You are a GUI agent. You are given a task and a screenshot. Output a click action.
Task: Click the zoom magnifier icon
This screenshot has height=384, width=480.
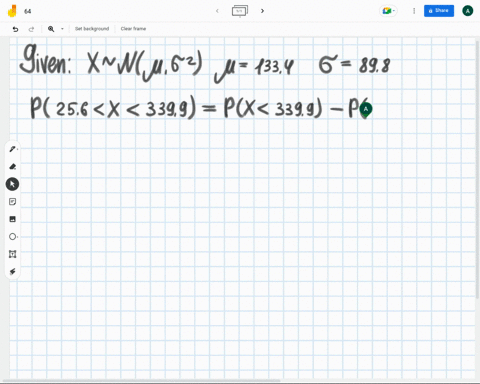pos(51,29)
